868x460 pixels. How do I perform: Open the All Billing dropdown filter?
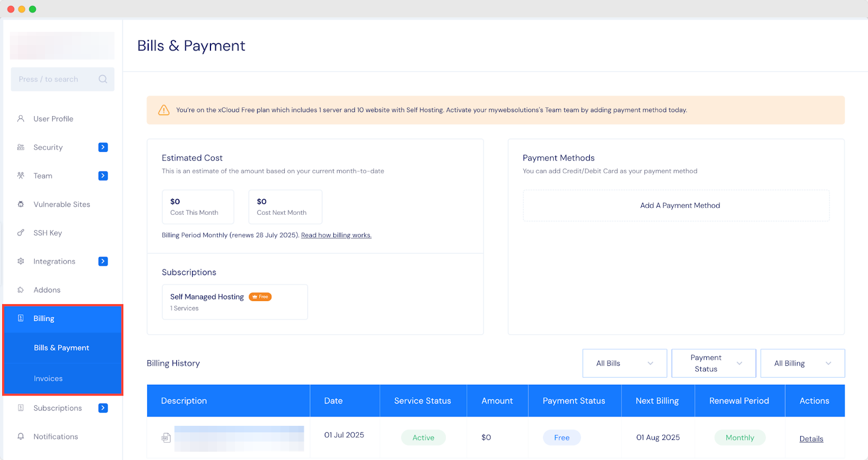pos(802,363)
